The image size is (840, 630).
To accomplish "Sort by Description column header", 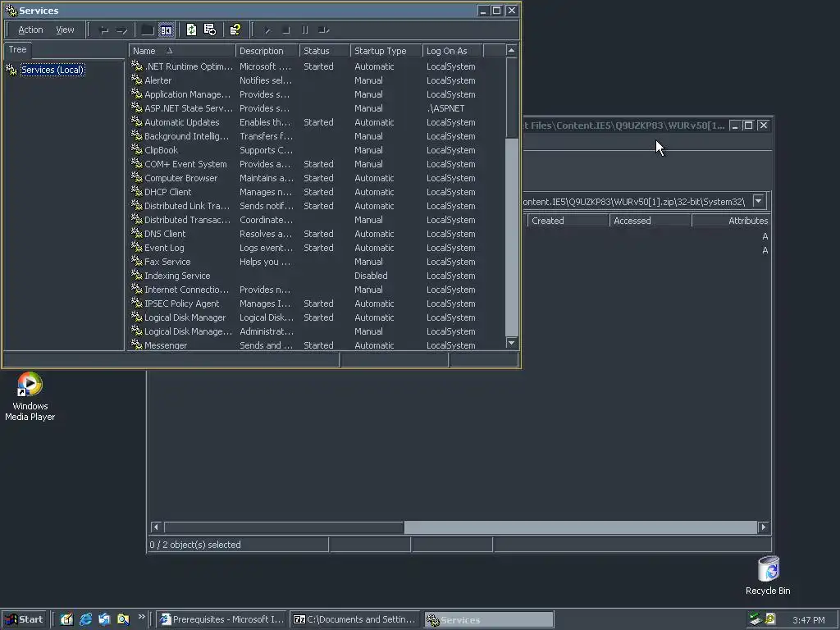I will (267, 51).
